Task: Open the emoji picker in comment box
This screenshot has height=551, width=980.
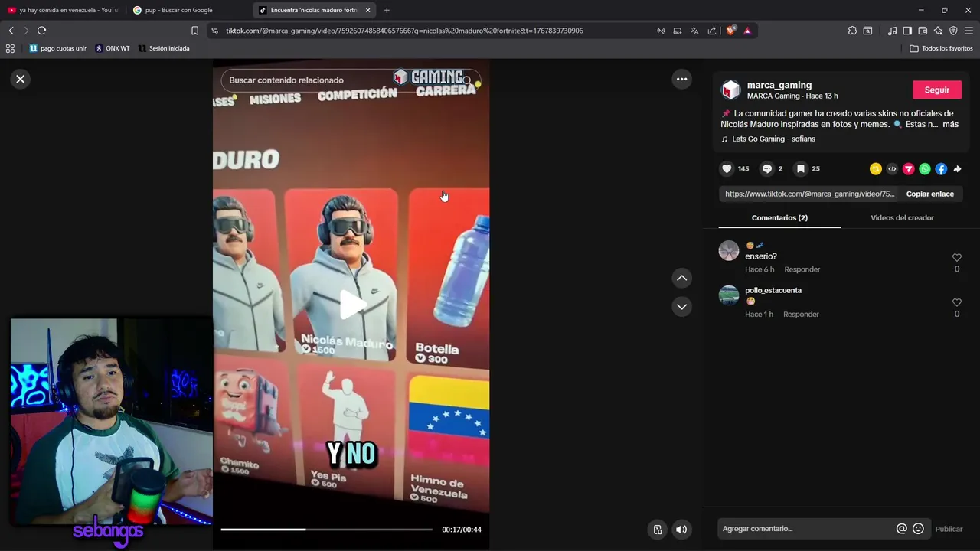Action: (918, 529)
